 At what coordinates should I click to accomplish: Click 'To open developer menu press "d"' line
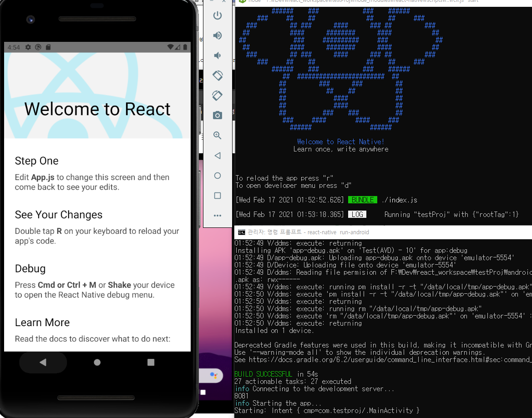pyautogui.click(x=294, y=186)
